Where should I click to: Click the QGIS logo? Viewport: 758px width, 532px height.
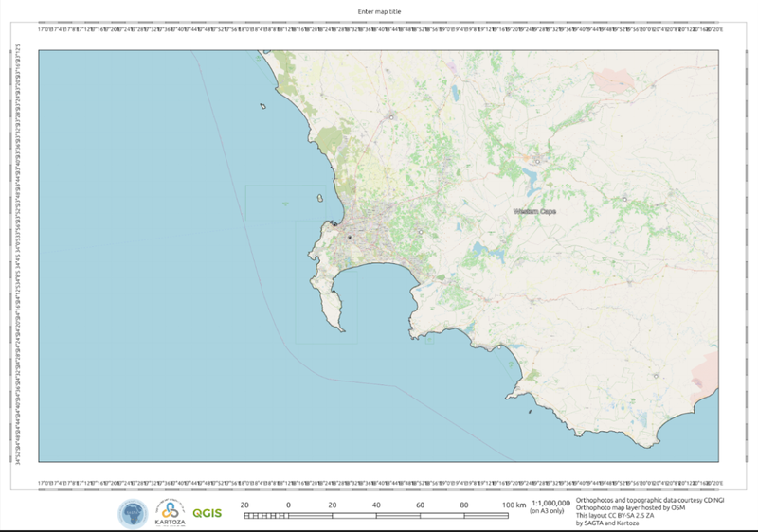tap(207, 513)
